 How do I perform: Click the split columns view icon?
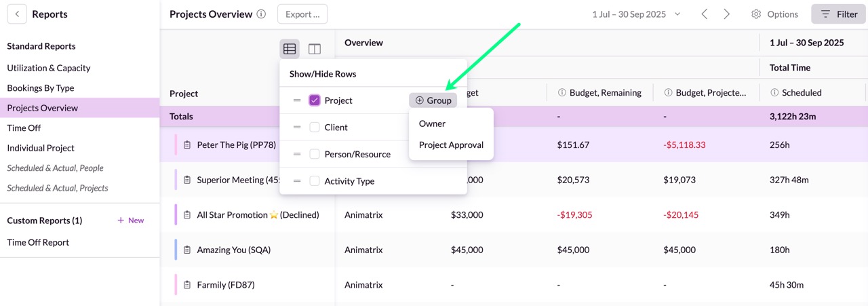[315, 49]
